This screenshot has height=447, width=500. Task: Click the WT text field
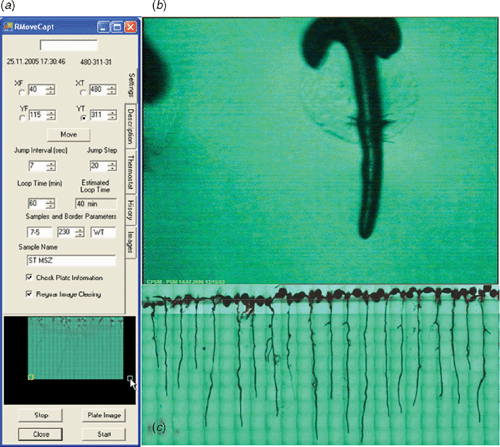[103, 232]
